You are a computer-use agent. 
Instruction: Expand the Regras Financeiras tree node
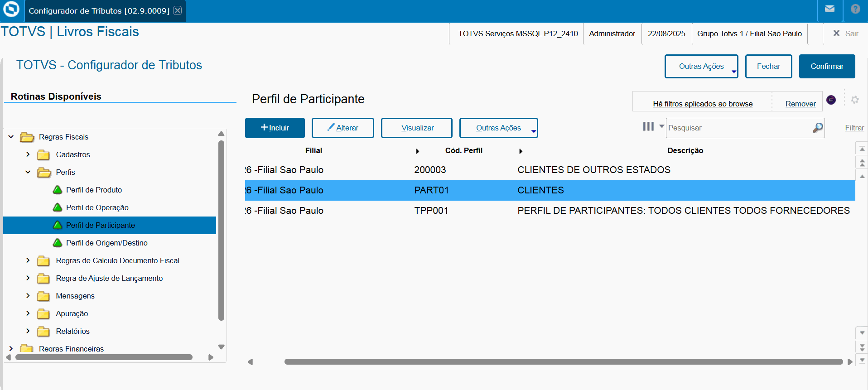pyautogui.click(x=11, y=348)
